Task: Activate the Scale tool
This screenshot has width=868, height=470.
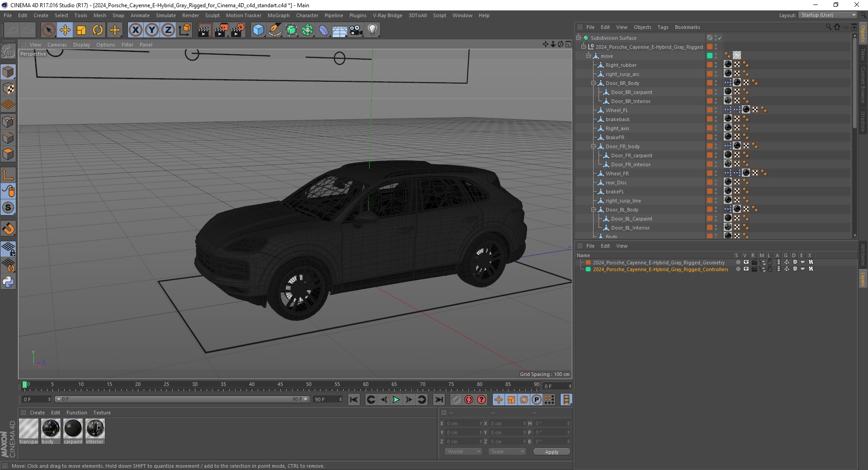Action: [x=81, y=30]
